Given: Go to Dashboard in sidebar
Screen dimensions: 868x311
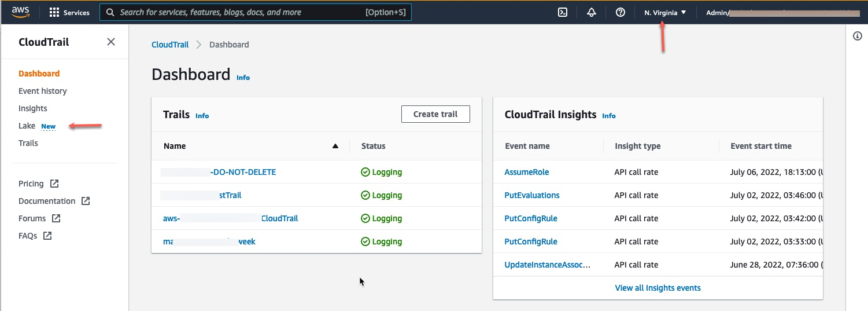Looking at the screenshot, I should pos(39,74).
